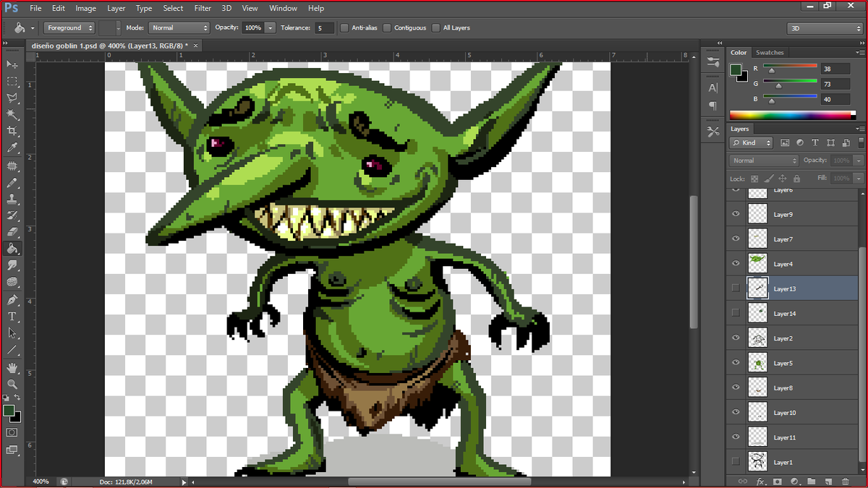Select the Zoom tool
This screenshot has height=488, width=868.
point(12,385)
